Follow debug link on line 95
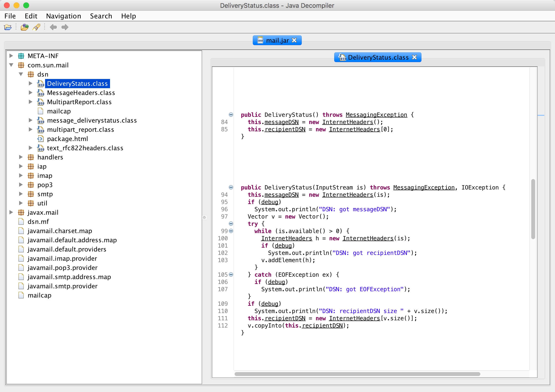Viewport: 555px width, 392px height. click(x=270, y=202)
